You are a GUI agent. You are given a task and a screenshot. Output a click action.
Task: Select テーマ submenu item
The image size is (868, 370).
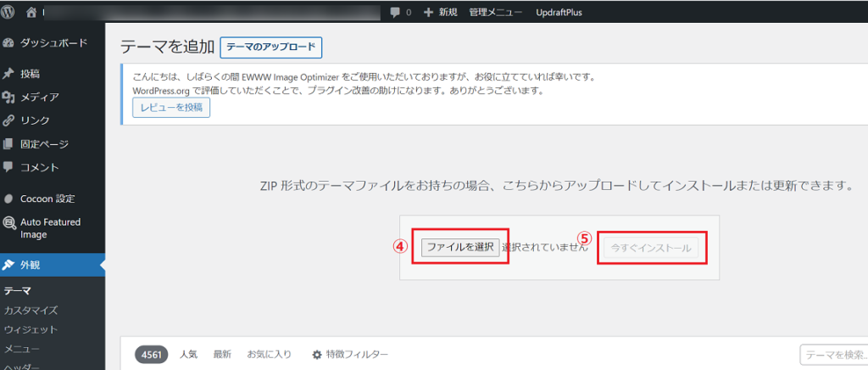[17, 290]
